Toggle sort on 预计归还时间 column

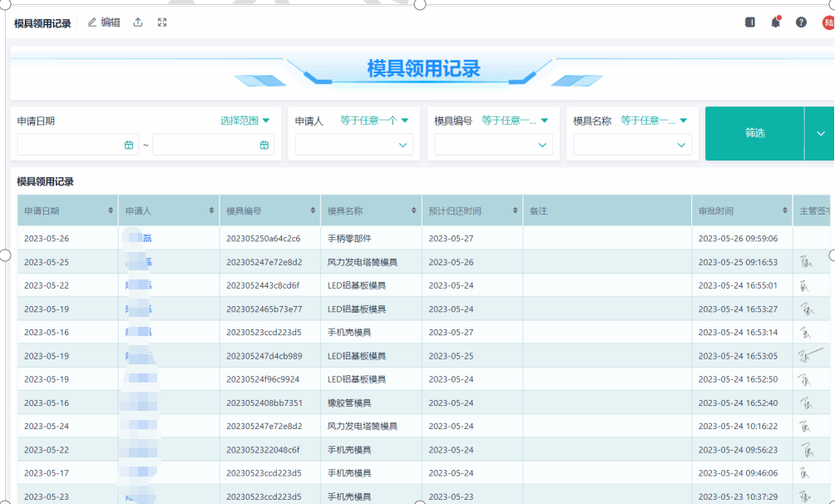pyautogui.click(x=516, y=211)
